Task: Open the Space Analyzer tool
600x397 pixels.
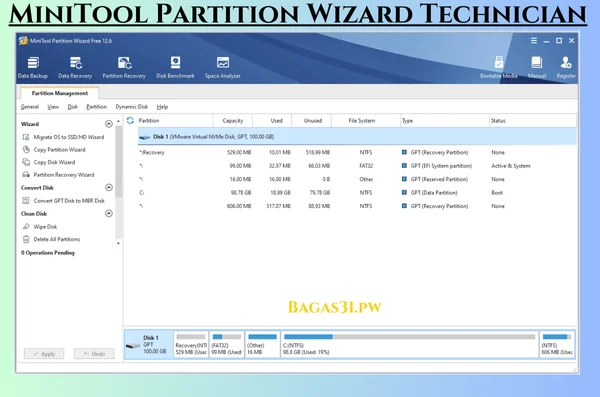Action: (x=223, y=67)
